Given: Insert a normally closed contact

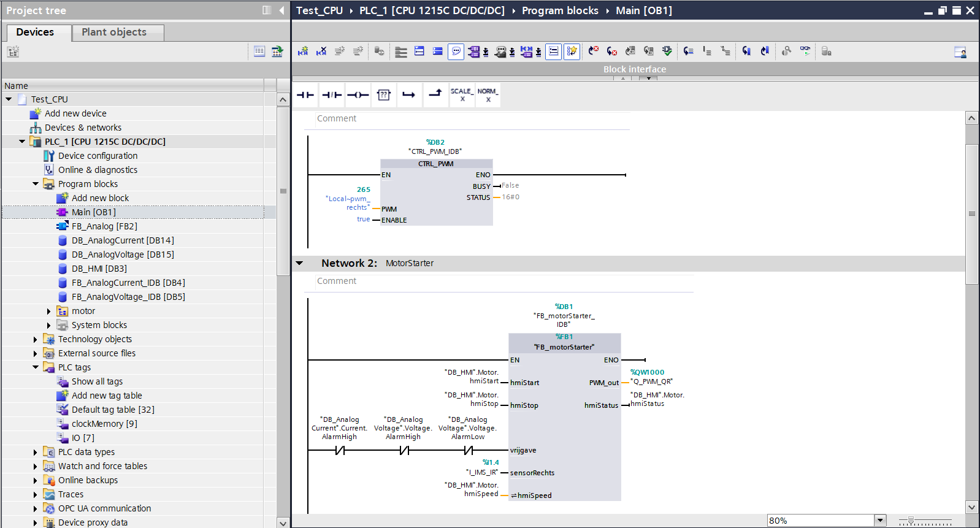Looking at the screenshot, I should [332, 95].
